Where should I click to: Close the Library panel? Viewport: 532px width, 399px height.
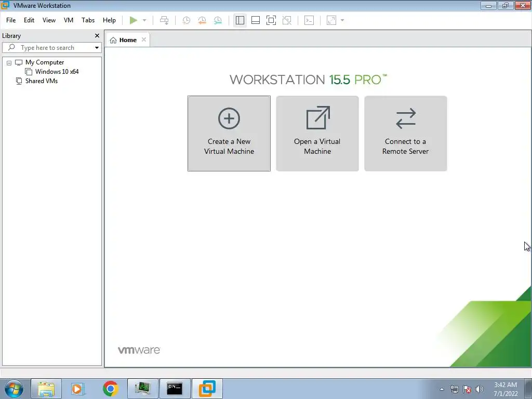point(97,36)
